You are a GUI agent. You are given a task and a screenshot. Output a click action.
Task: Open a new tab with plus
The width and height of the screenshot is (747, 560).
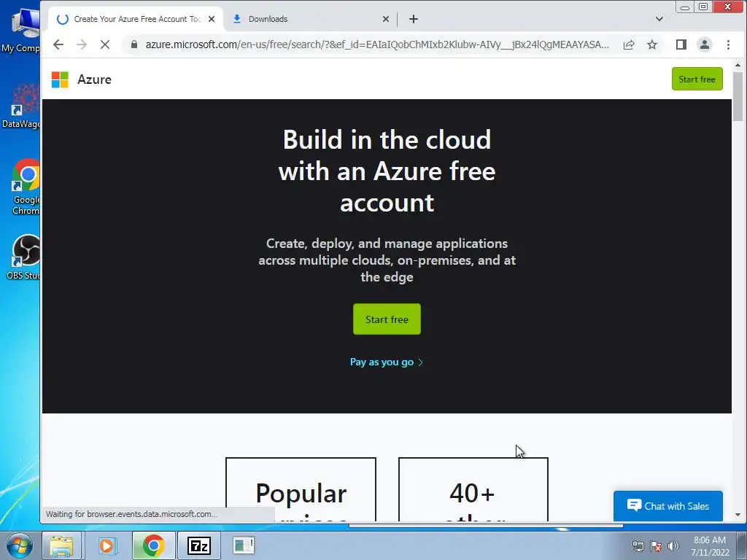tap(414, 19)
